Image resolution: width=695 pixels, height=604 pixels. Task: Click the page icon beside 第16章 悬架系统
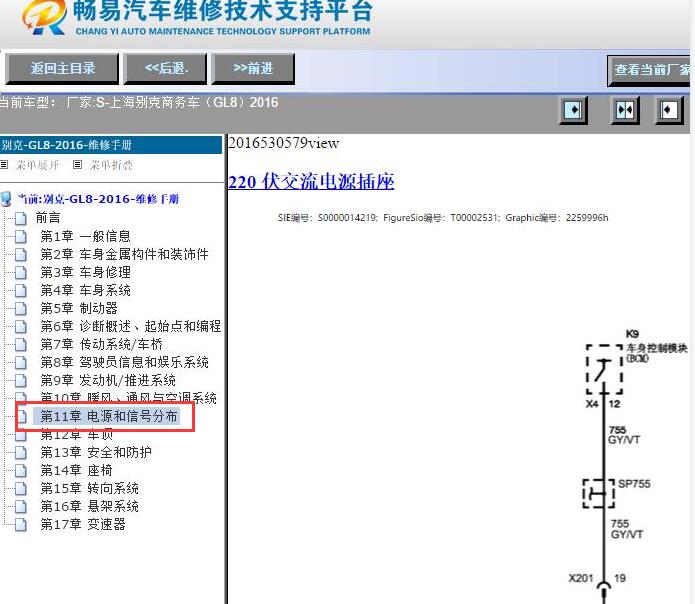21,507
